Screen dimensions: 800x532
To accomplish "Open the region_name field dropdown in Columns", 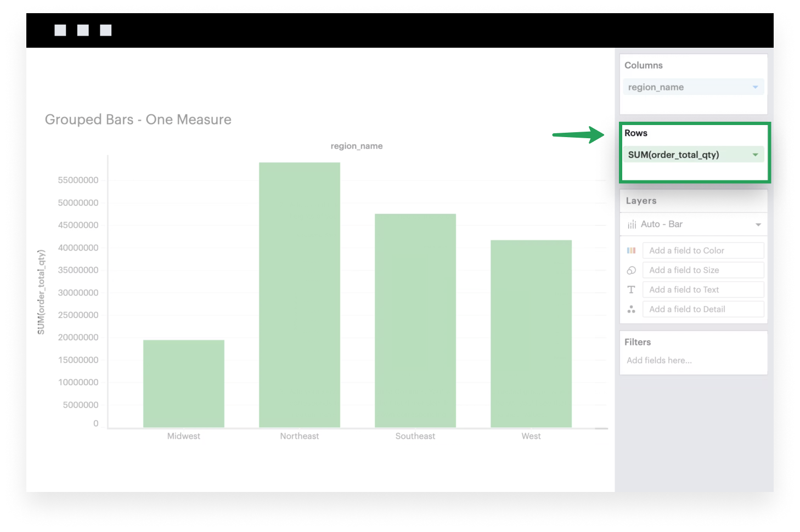I will pos(756,87).
